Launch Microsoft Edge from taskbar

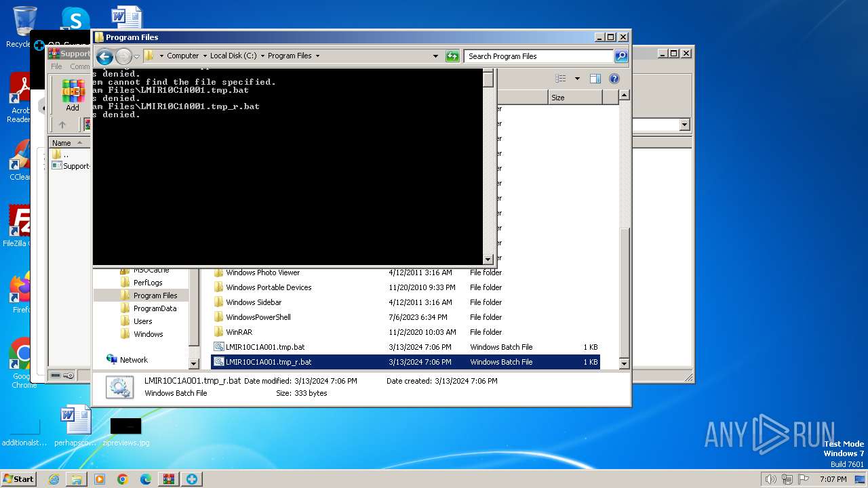(146, 479)
